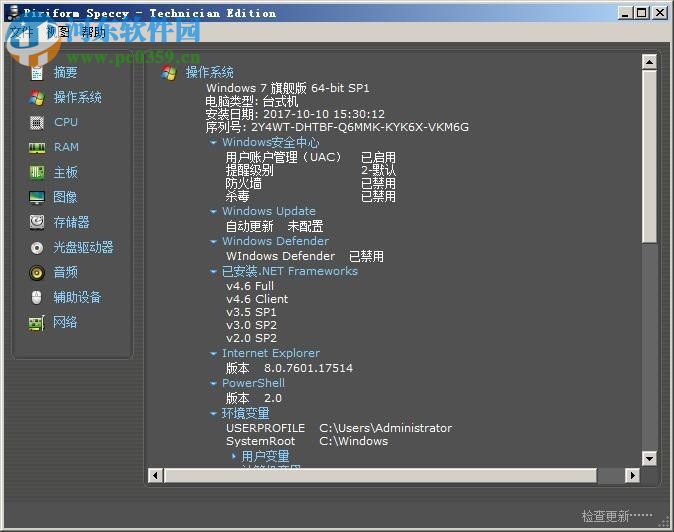Click the 操作系统 heading in main panel
Viewport: 674px width, 532px height.
(209, 72)
